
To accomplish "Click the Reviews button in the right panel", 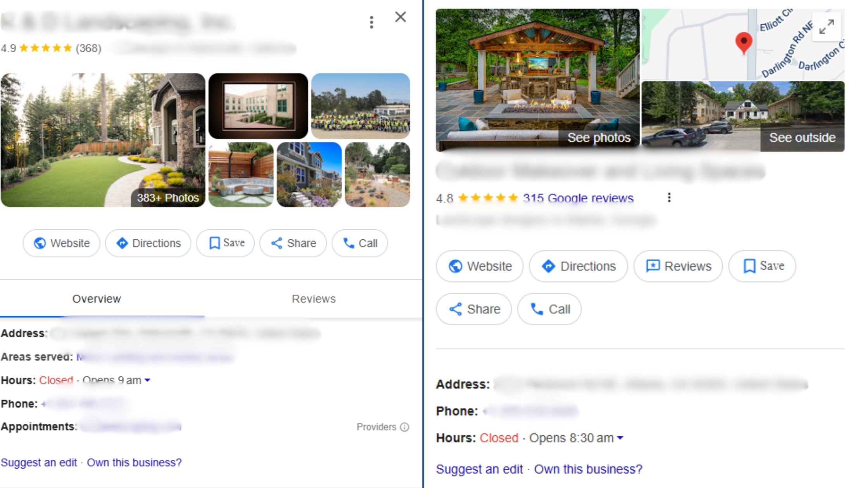I will (x=678, y=266).
